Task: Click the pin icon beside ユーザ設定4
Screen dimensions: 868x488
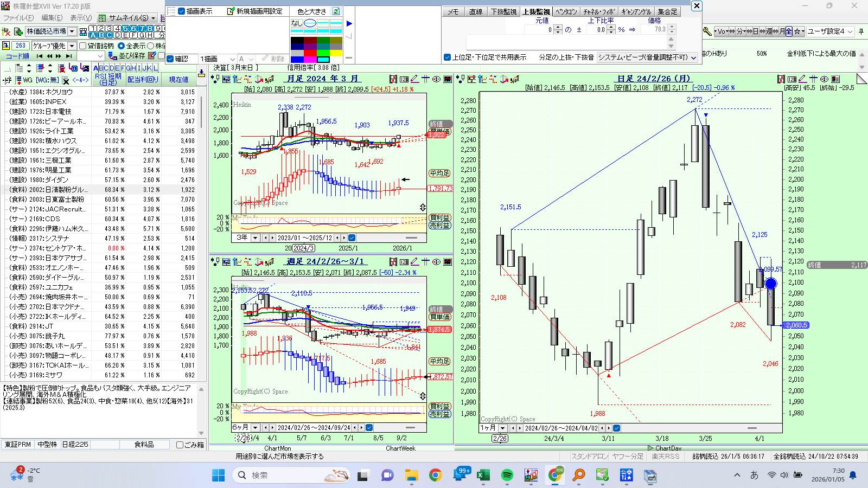Action: pos(861,31)
